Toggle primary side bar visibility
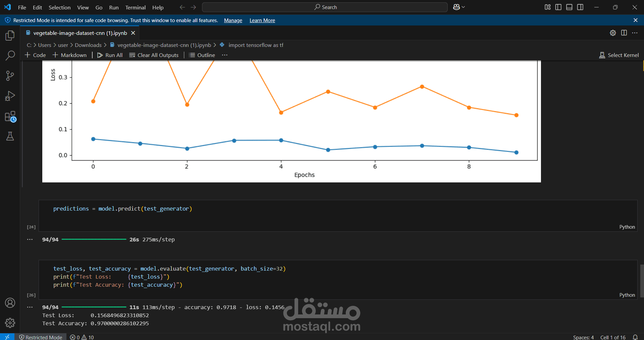The height and width of the screenshot is (340, 644). [x=558, y=7]
